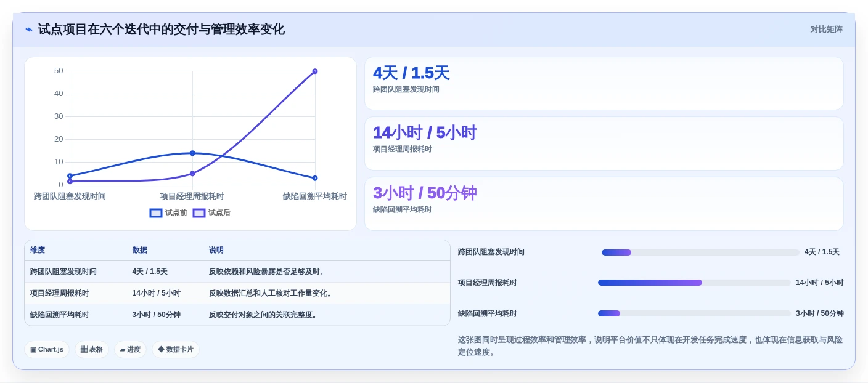
Task: Select the 4天 / 1.5天 data card
Action: (604, 84)
